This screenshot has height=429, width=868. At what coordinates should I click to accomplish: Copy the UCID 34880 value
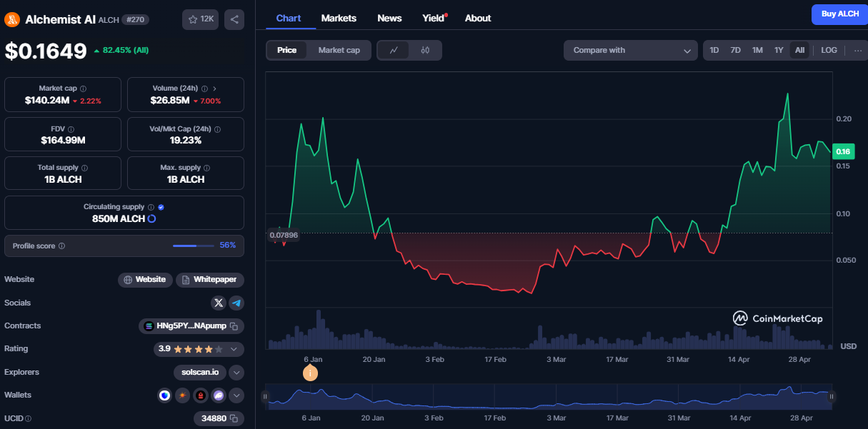(234, 418)
